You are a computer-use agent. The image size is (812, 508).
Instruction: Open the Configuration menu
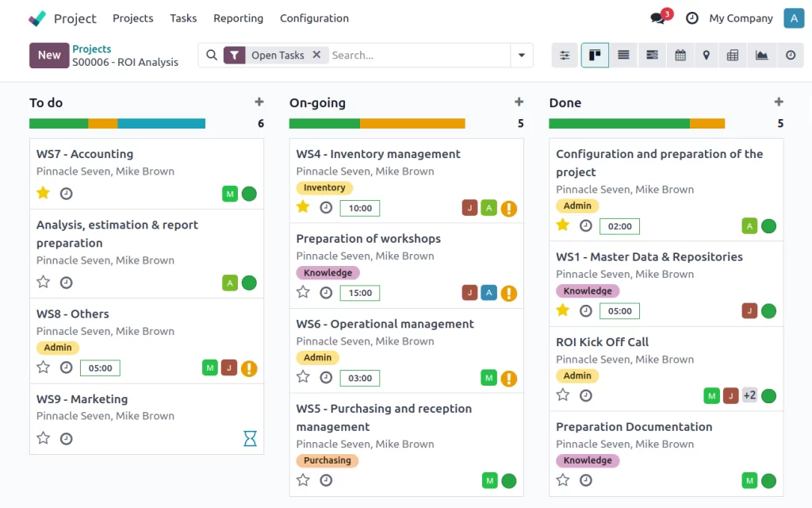coord(314,18)
